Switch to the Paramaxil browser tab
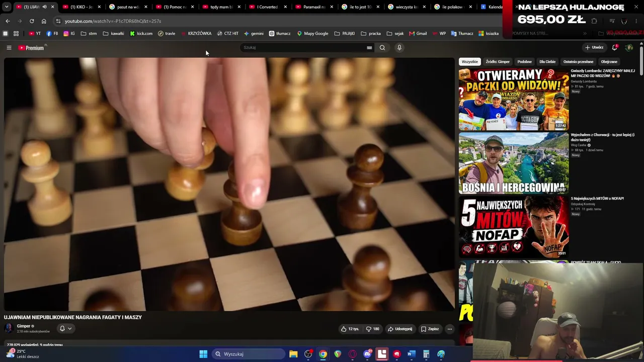Screen dimensions: 644x362 (x=314, y=7)
